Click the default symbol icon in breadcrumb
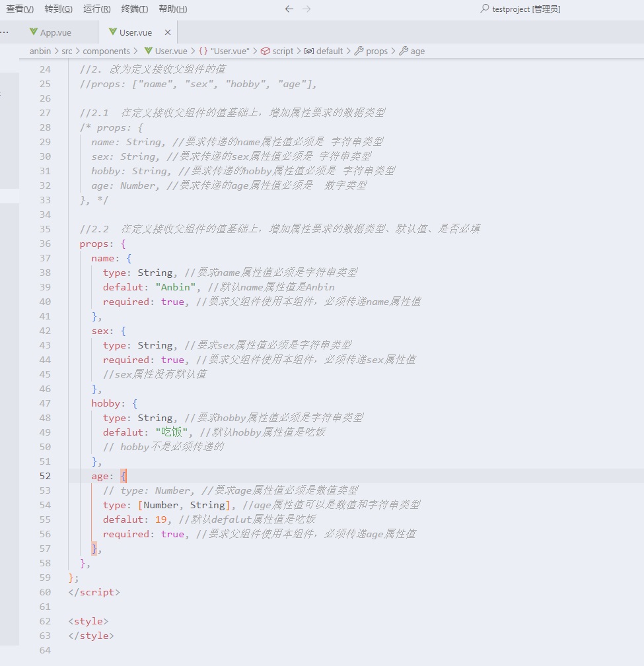 pyautogui.click(x=309, y=51)
